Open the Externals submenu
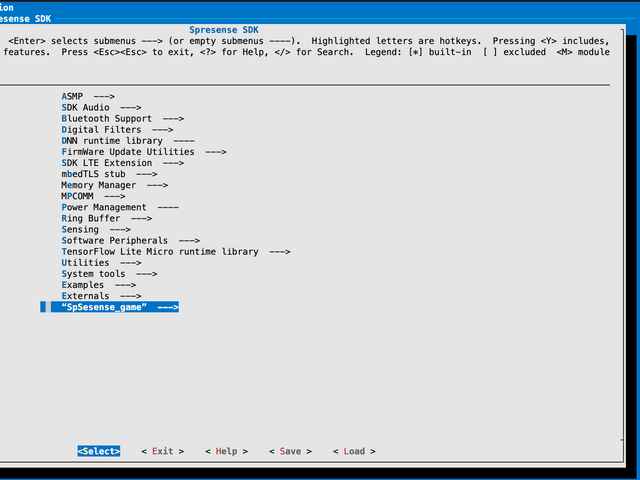Image resolution: width=640 pixels, height=480 pixels. pyautogui.click(x=101, y=296)
